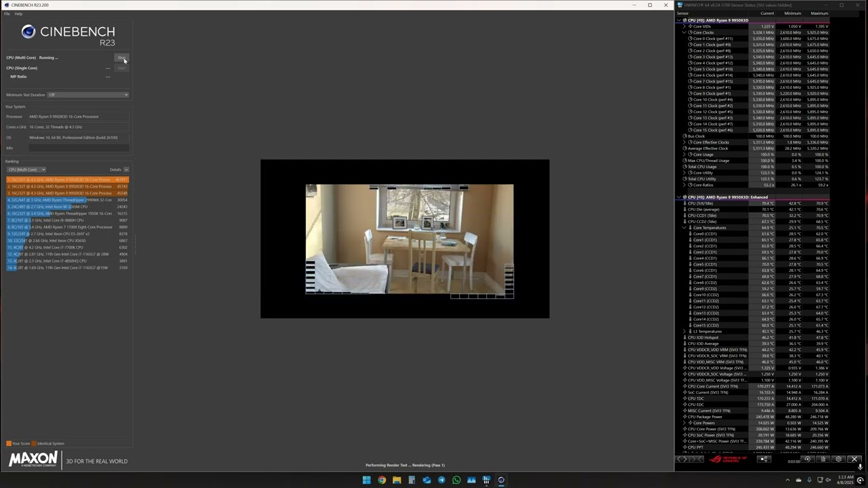Open Chrome from the taskbar
This screenshot has width=868, height=488.
tap(382, 480)
